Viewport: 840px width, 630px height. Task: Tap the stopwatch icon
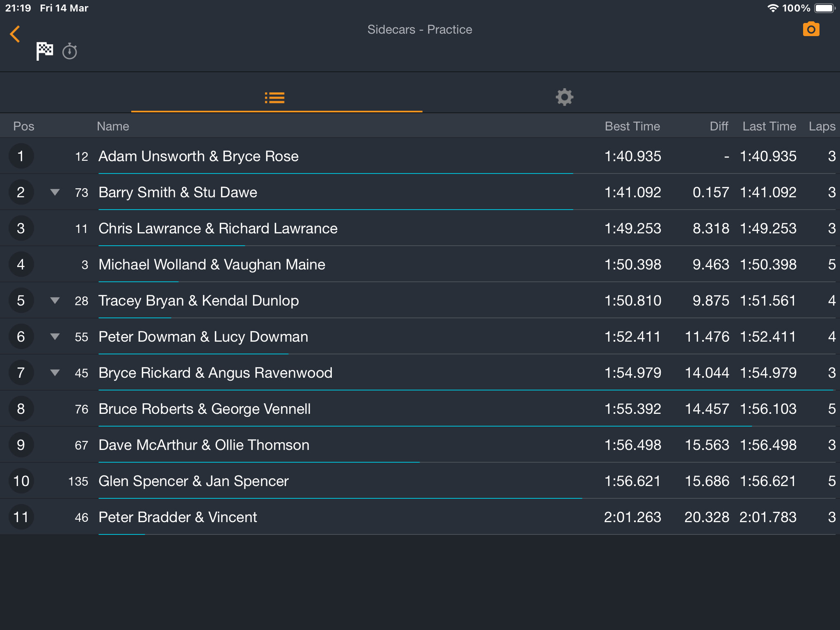coord(70,51)
